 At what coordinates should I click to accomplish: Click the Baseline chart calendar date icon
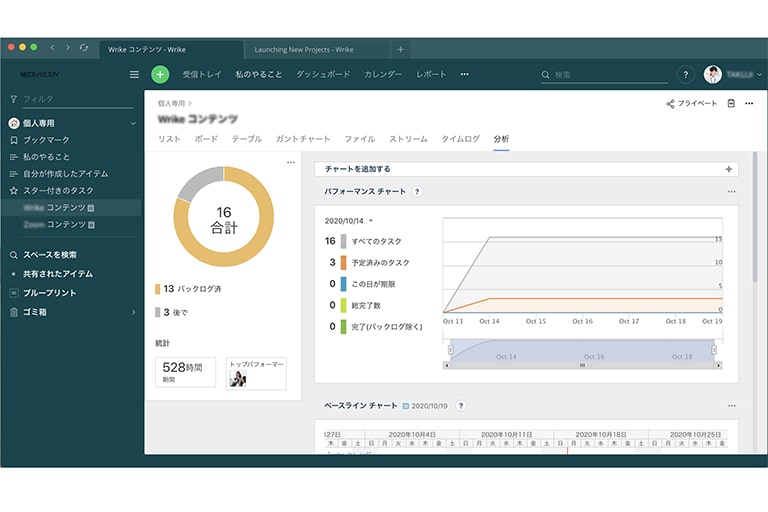coord(406,406)
